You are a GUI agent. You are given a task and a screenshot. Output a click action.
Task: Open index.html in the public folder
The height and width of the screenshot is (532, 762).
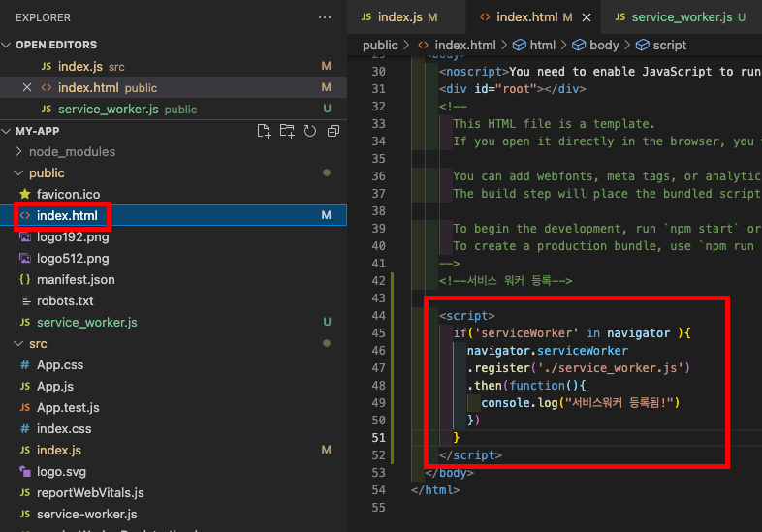(174, 215)
